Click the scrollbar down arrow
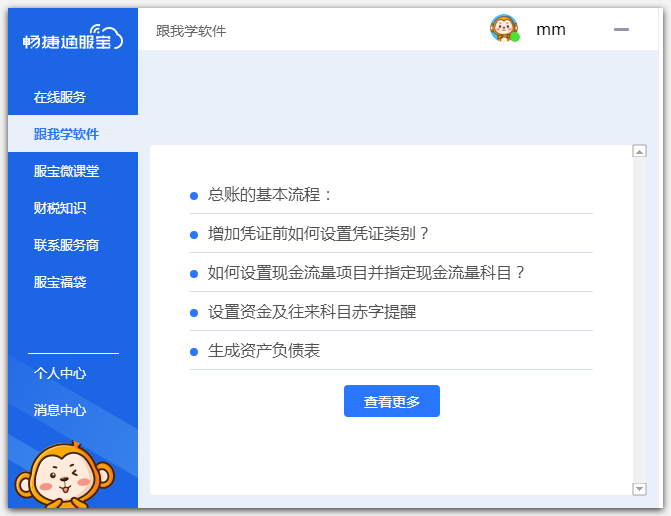 (x=639, y=489)
